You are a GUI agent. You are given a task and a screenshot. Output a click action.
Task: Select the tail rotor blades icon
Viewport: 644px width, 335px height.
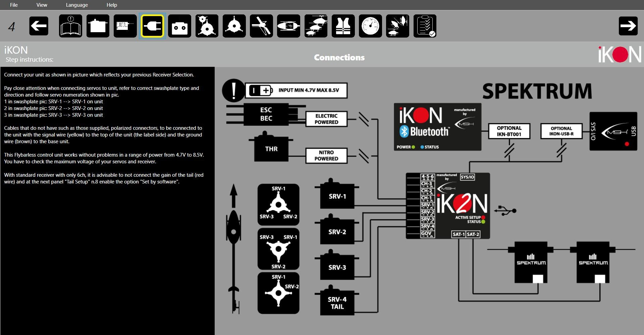coord(261,26)
